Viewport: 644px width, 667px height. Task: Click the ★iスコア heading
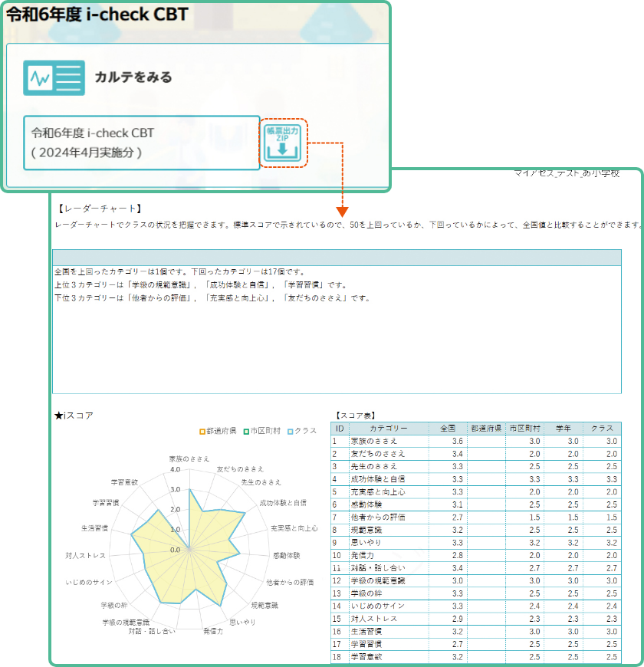tap(74, 416)
